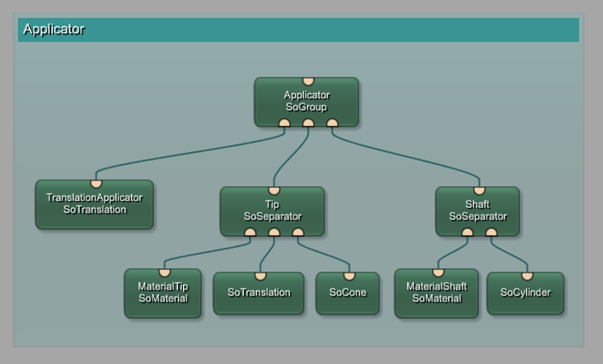Click the Applicator group title bar
Screen dimensions: 603x364
click(298, 30)
